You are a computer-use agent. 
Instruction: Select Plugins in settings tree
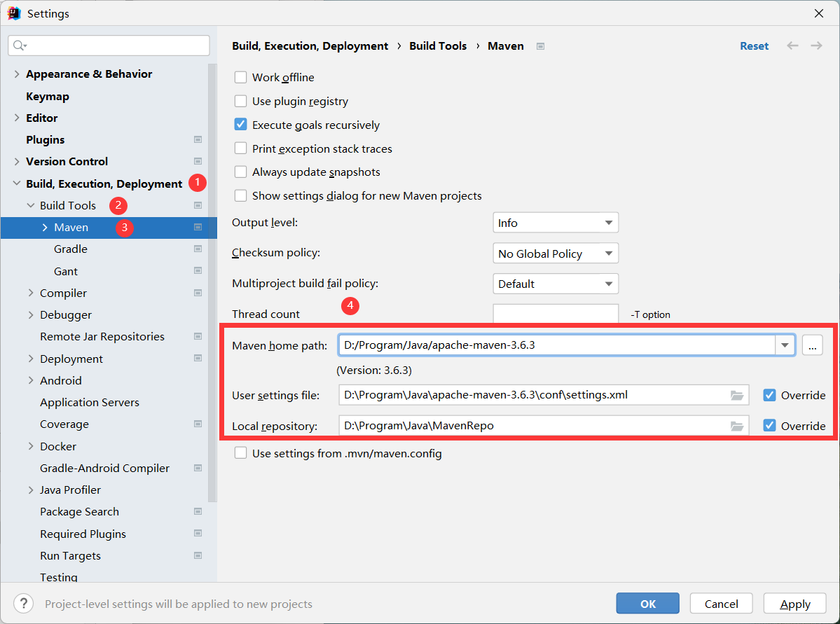click(46, 140)
